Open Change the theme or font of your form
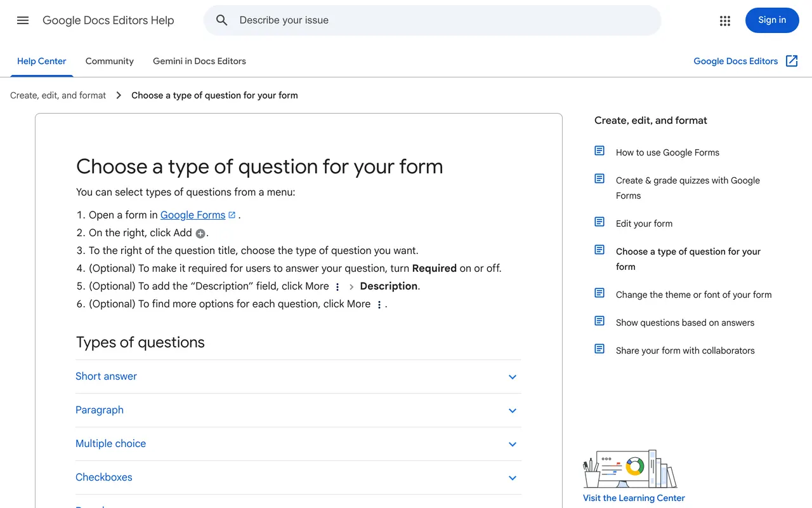Screen dimensions: 812x508 693,295
